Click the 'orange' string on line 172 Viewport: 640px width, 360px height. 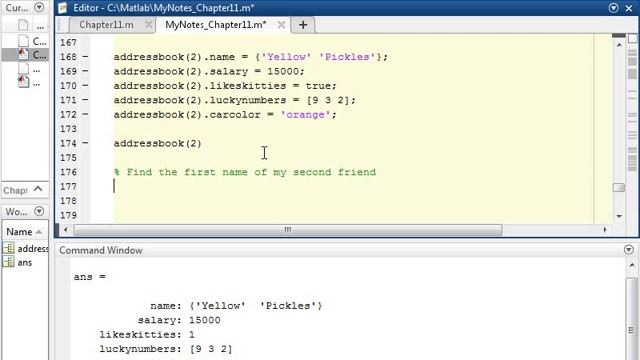306,115
